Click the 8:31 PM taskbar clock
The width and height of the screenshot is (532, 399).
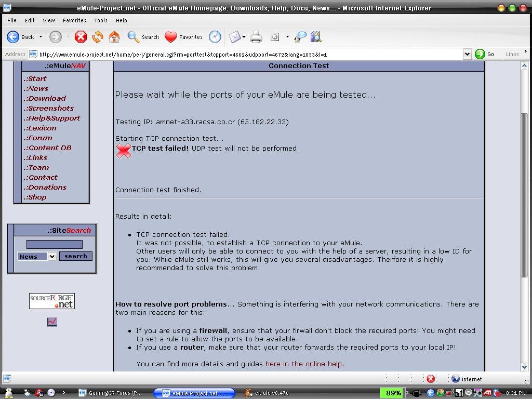[516, 393]
